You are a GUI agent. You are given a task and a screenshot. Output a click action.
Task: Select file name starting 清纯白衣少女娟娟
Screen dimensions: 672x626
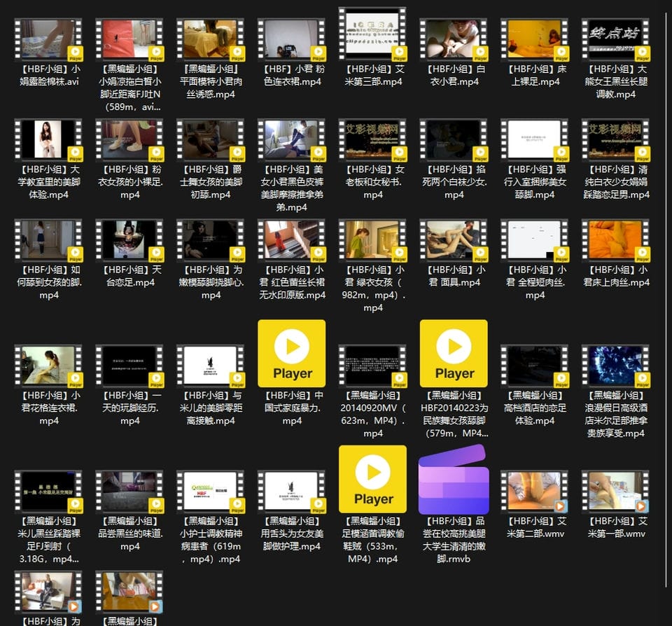point(616,182)
